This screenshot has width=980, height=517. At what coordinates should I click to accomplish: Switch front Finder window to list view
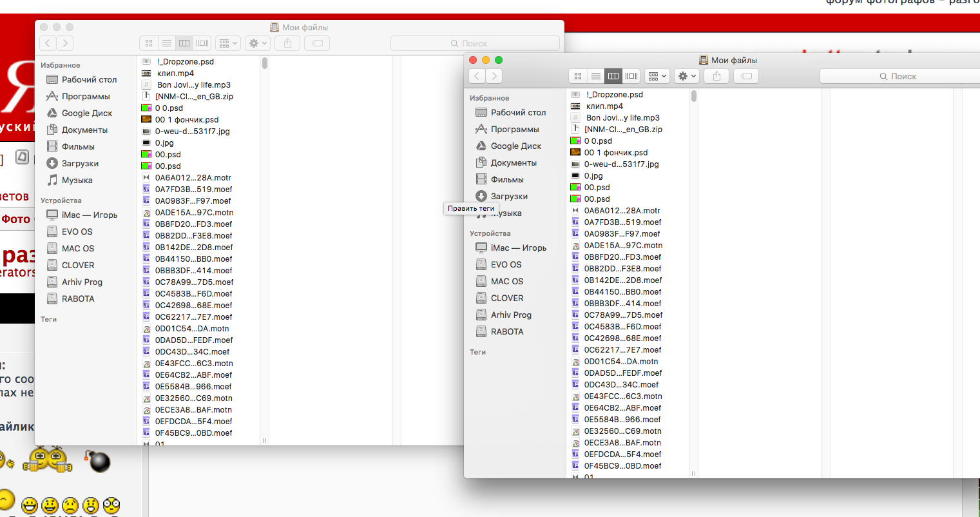[x=596, y=76]
